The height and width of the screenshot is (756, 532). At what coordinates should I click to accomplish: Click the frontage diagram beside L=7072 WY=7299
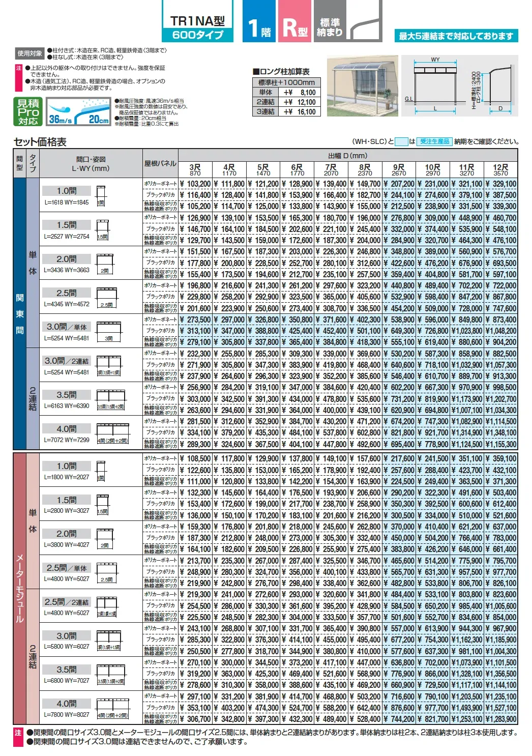point(113,433)
